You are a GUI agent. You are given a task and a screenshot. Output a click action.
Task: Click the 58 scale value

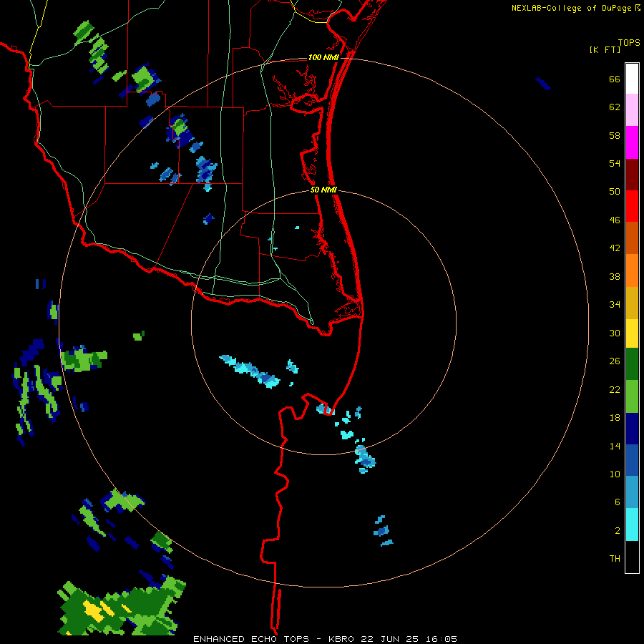[615, 135]
